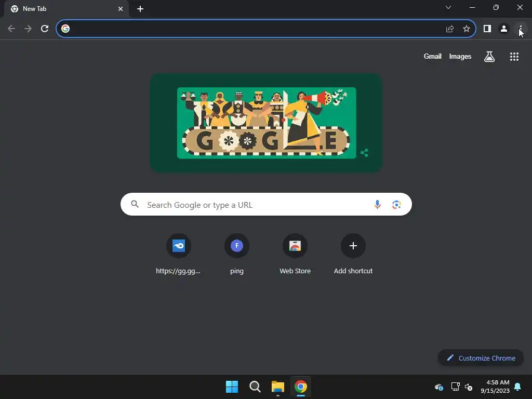The width and height of the screenshot is (532, 399).
Task: Open the clock showing 4:58 AM
Action: tap(495, 387)
